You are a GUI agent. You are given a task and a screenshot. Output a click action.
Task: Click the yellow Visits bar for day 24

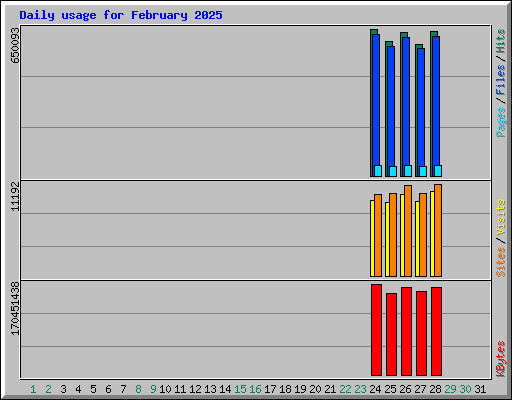click(x=372, y=238)
